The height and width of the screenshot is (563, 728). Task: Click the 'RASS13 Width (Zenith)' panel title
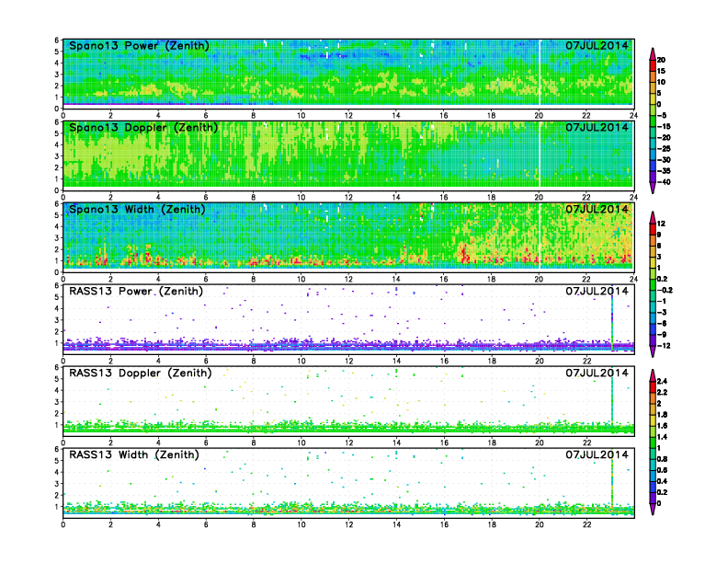pos(133,454)
